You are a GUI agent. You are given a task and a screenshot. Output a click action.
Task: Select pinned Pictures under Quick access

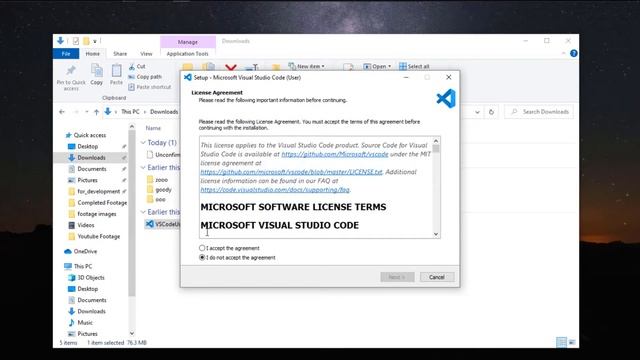[x=87, y=180]
